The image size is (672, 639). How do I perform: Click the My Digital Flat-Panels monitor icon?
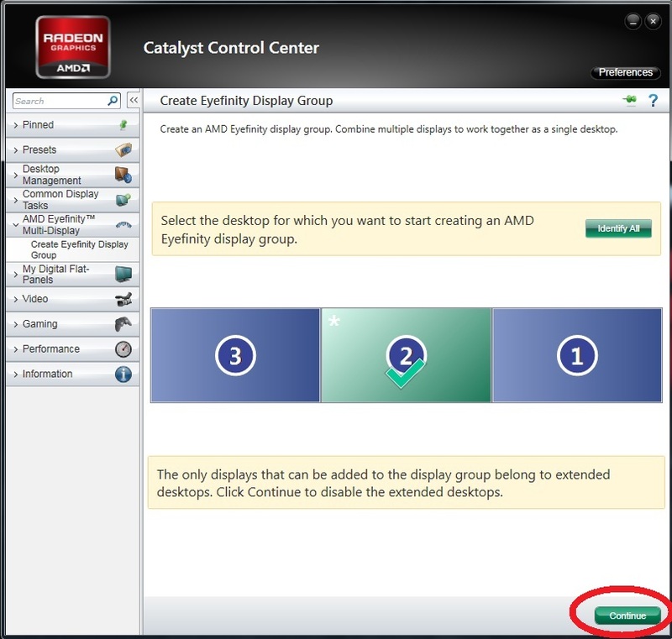(x=123, y=274)
